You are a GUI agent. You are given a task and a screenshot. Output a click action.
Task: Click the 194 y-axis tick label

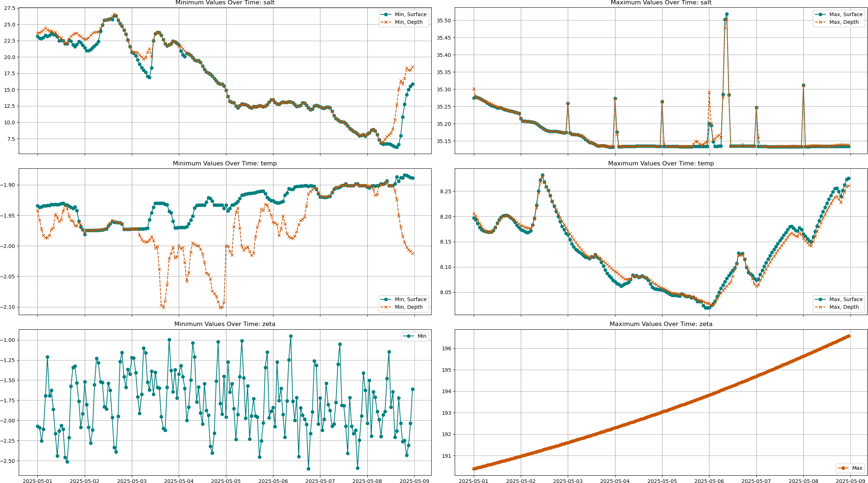(x=447, y=391)
